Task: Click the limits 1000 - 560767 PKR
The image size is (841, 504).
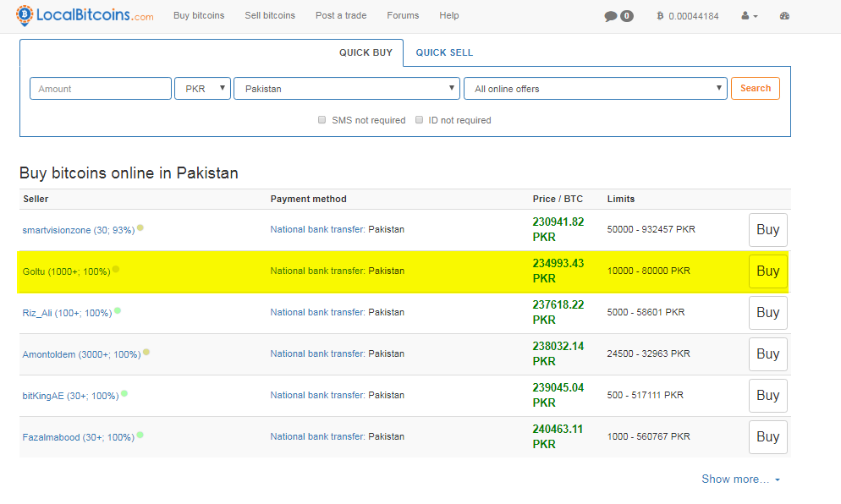Action: (648, 436)
